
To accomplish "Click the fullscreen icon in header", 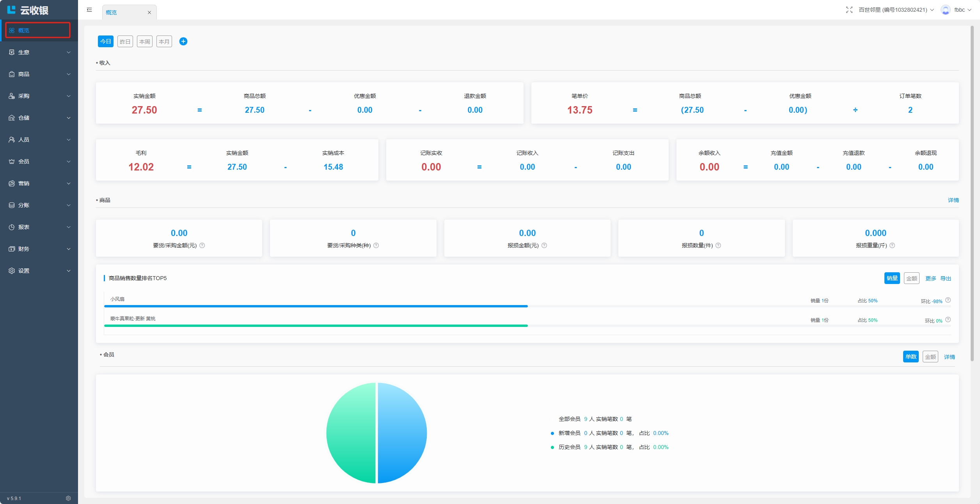I will tap(849, 10).
